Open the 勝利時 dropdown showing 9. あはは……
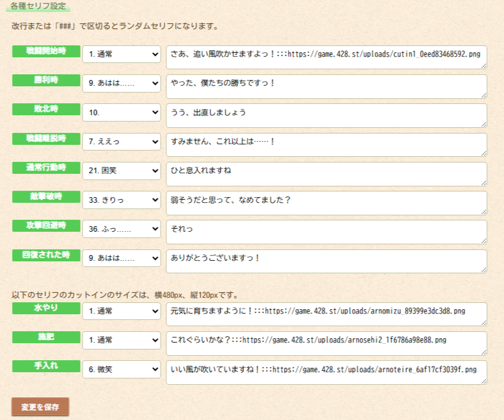 click(x=122, y=84)
